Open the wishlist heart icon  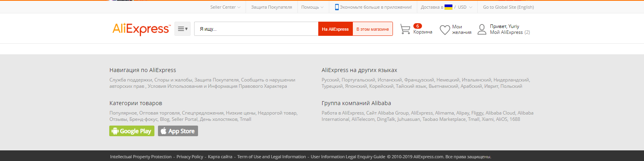(x=445, y=30)
